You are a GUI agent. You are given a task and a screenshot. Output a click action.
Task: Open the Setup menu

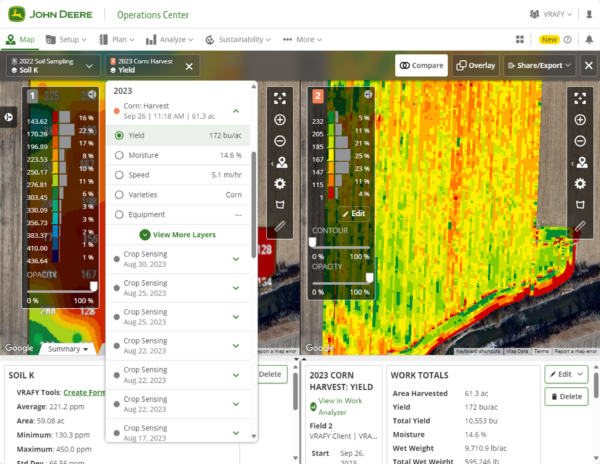pos(66,39)
